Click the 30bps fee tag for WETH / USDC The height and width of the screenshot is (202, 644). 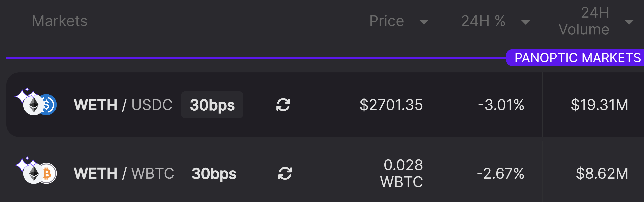[212, 105]
